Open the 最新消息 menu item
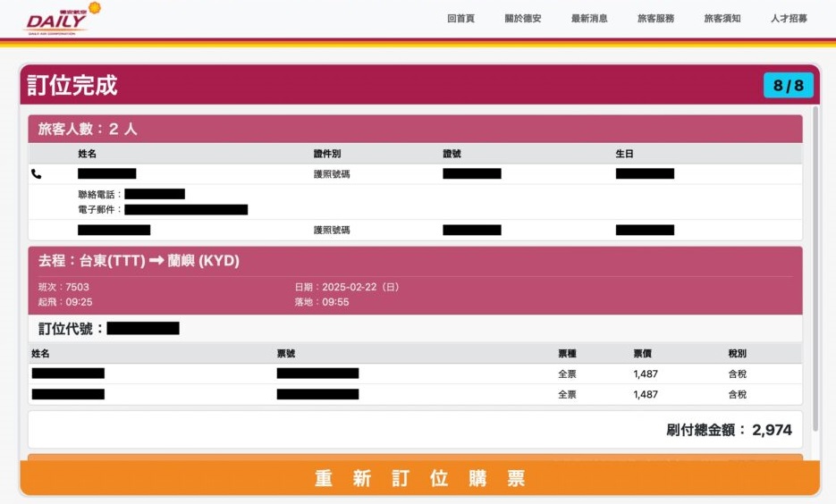 click(589, 19)
